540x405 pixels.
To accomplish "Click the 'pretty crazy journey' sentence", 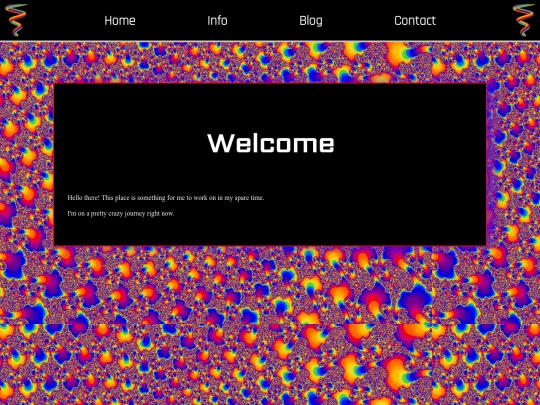I will (x=121, y=214).
